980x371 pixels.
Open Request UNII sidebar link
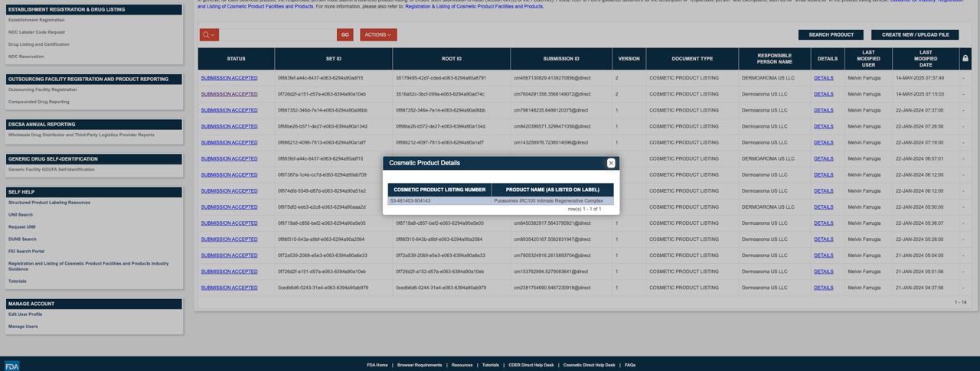pyautogui.click(x=22, y=227)
